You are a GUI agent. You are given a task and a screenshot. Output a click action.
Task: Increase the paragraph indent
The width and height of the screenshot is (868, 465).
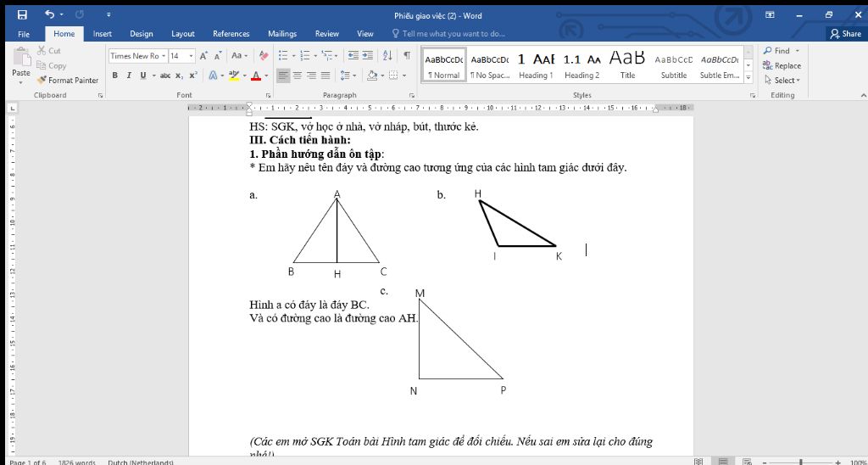pos(368,56)
